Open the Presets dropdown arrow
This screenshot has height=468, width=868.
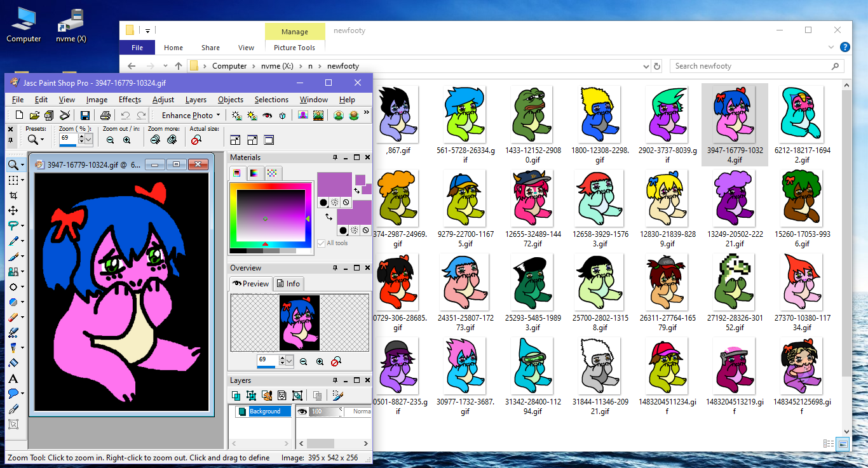coord(43,140)
